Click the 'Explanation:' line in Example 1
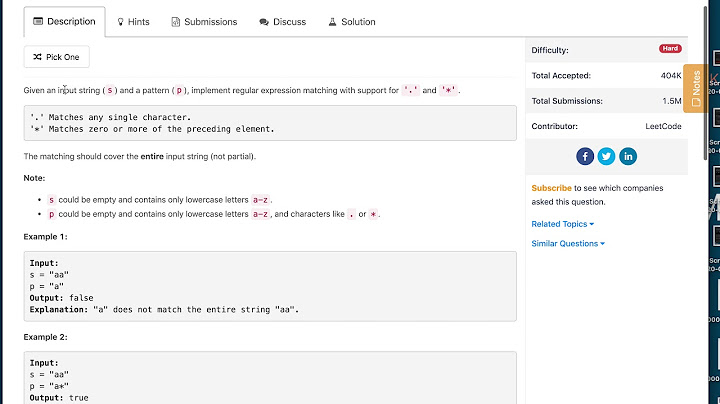Viewport: 720px width, 404px height. [164, 310]
